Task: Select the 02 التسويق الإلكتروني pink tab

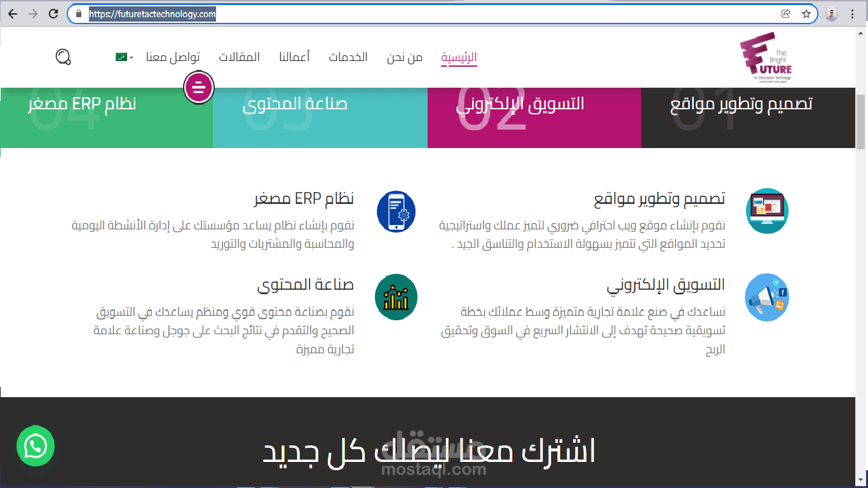Action: click(534, 117)
